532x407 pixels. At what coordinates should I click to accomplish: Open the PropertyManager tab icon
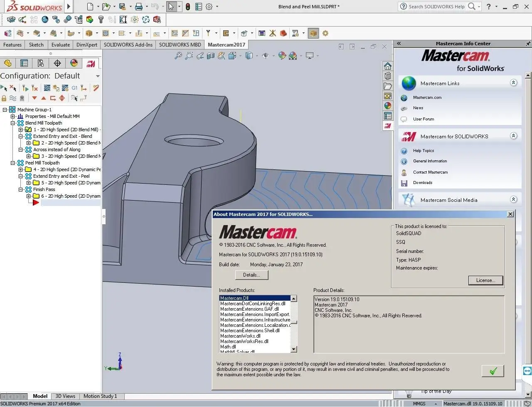click(x=24, y=63)
